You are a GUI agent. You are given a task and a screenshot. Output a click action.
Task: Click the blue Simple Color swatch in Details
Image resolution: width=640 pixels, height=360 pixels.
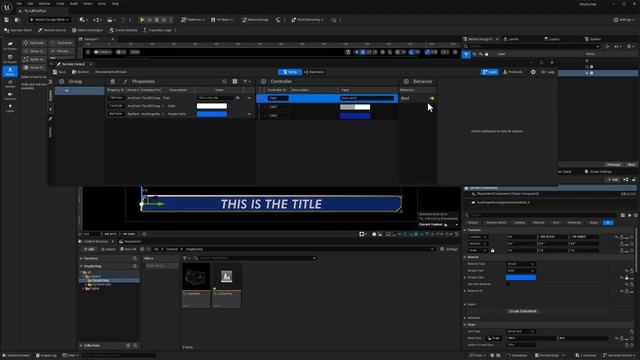521,278
